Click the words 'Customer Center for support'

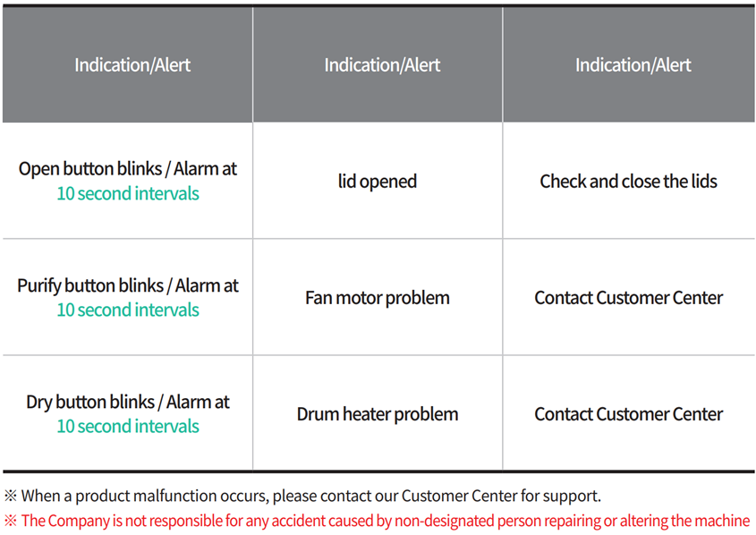501,496
